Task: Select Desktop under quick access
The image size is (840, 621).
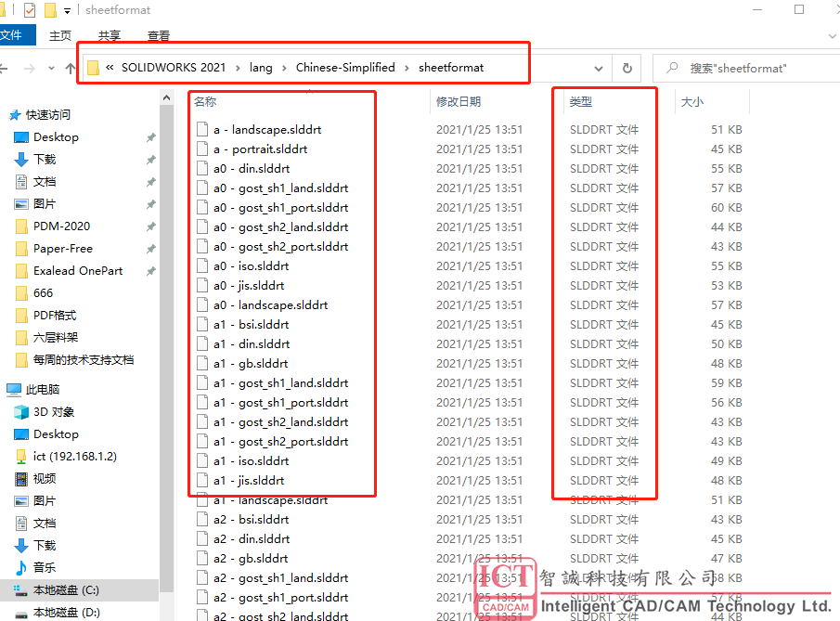Action: (56, 137)
